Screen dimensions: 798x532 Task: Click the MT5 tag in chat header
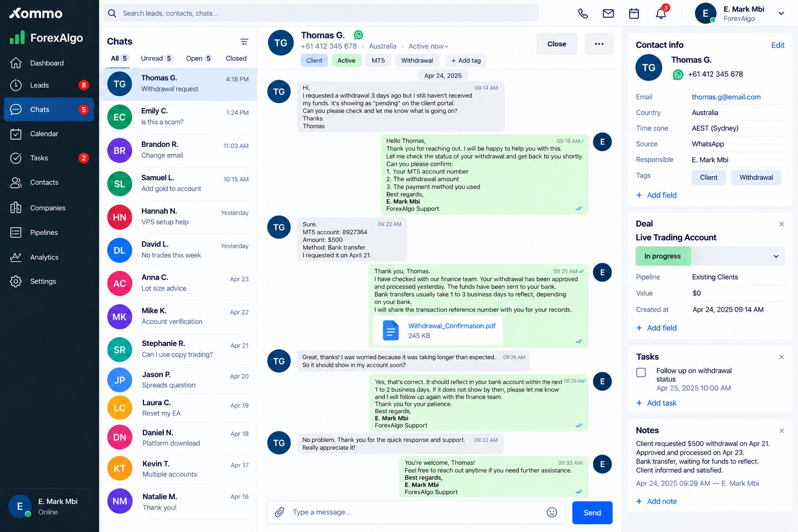coord(378,60)
